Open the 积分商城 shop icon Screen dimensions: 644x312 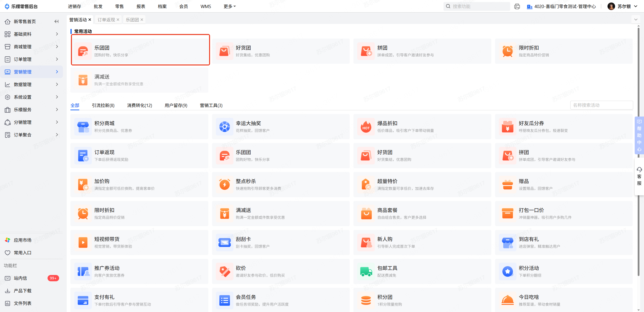pos(83,127)
